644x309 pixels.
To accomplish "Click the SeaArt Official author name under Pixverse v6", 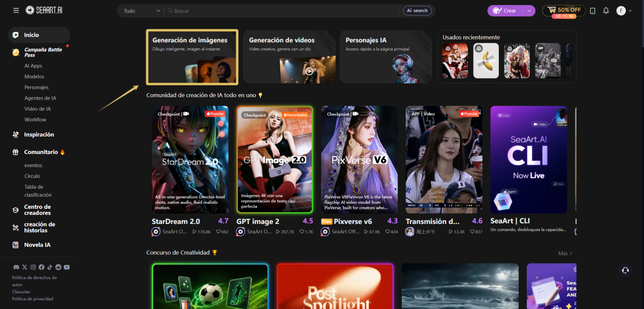I will coord(345,232).
